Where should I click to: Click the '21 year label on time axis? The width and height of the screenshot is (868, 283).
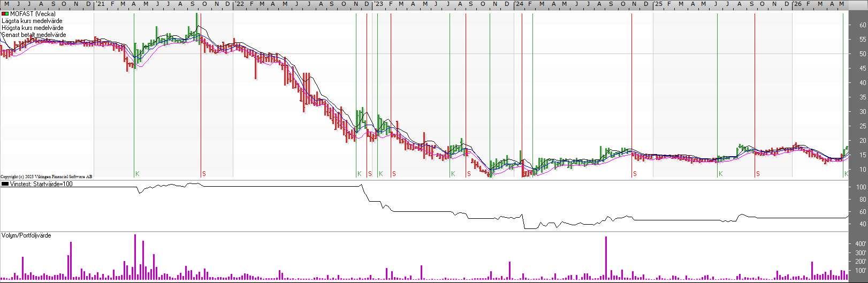pyautogui.click(x=100, y=4)
